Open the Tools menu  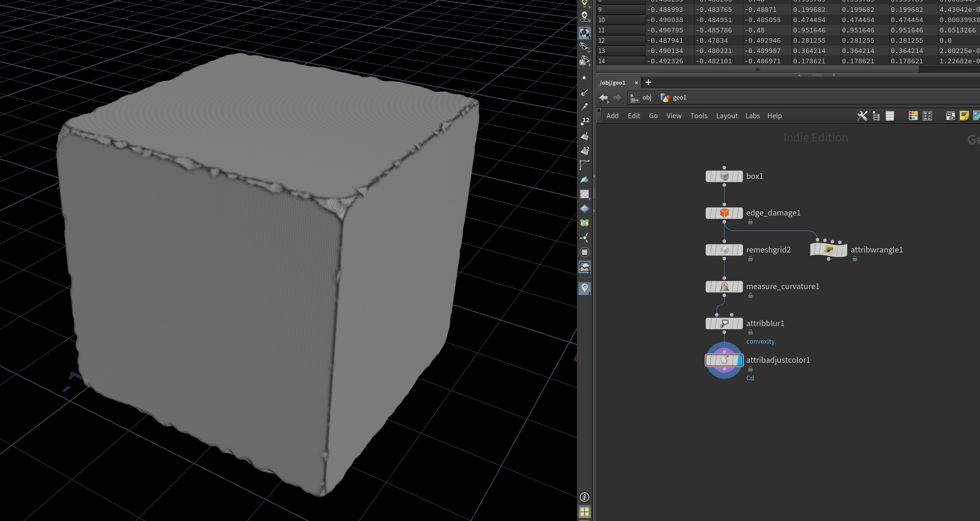coord(699,116)
